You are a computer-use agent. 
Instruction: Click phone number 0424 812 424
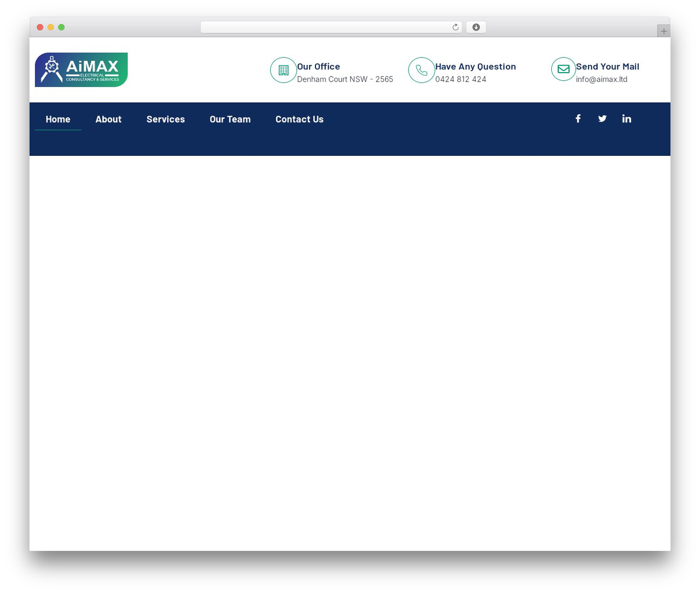461,79
